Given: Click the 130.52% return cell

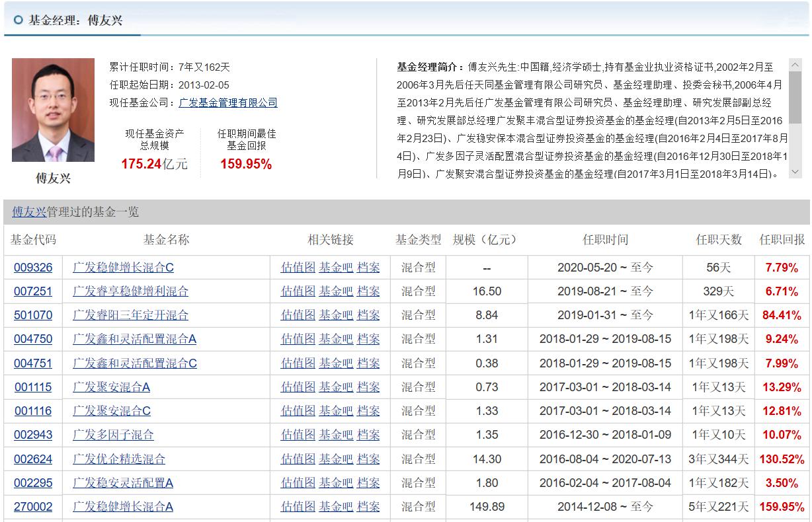Looking at the screenshot, I should [x=782, y=459].
